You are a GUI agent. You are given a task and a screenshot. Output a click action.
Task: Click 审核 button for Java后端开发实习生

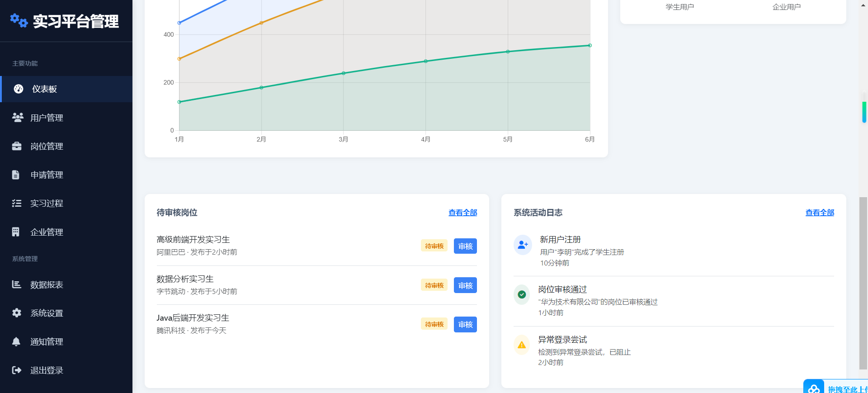(465, 324)
